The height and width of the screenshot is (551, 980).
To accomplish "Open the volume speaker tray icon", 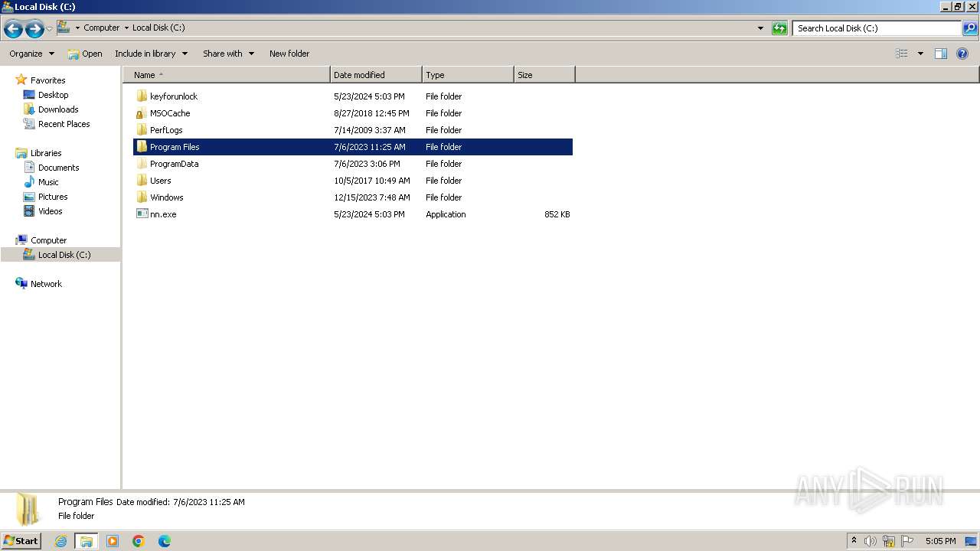I will (871, 541).
